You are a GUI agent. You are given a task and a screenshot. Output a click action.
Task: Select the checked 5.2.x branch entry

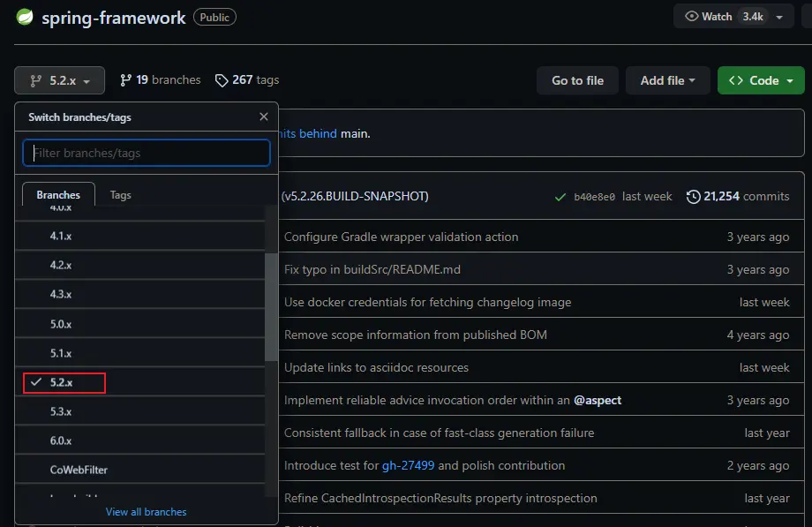(64, 382)
